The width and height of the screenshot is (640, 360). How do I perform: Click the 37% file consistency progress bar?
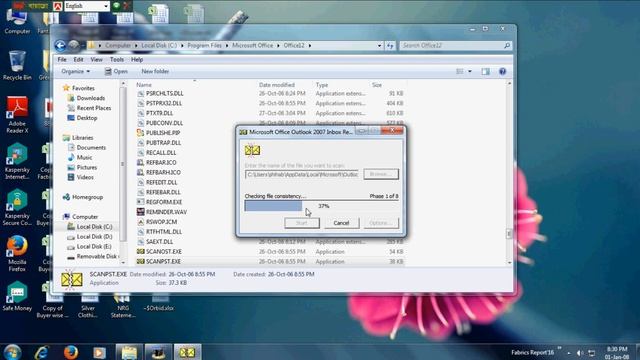click(321, 206)
